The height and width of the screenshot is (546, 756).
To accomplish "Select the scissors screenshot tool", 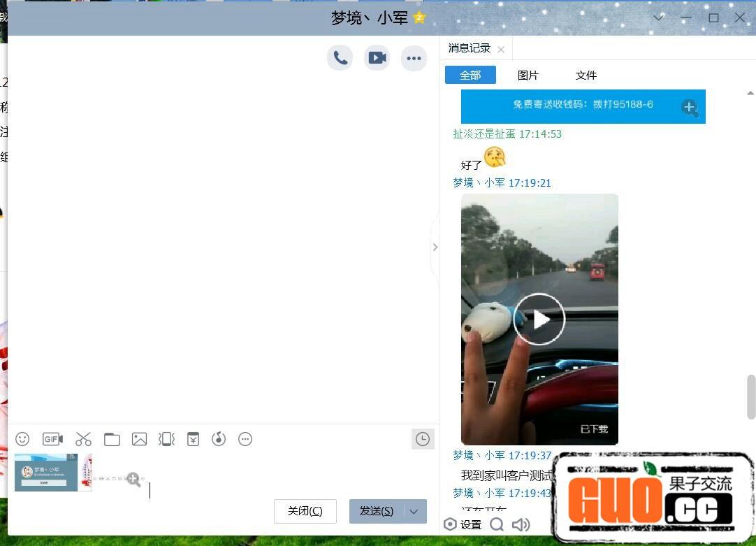I will point(84,439).
